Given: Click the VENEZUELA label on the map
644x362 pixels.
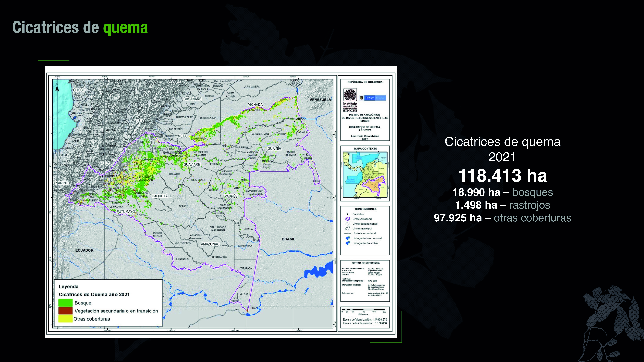Looking at the screenshot, I should pos(320,100).
